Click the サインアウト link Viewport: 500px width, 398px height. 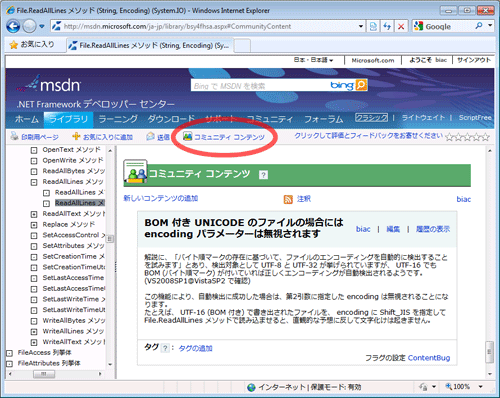pos(474,60)
